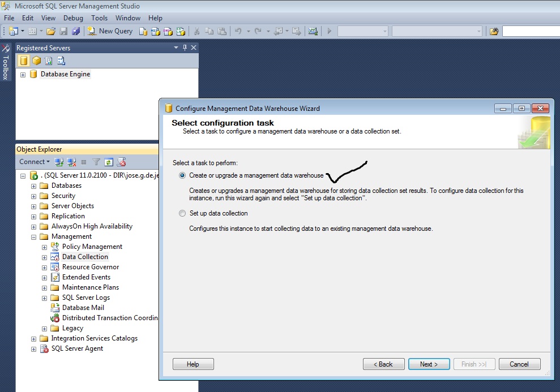Open the Window menu
The image size is (560, 392).
tap(128, 18)
